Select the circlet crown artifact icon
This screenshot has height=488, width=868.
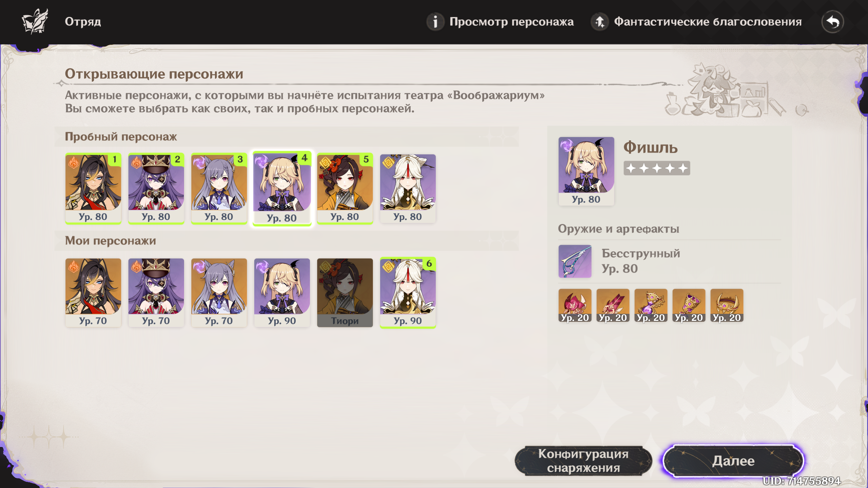[x=727, y=305]
